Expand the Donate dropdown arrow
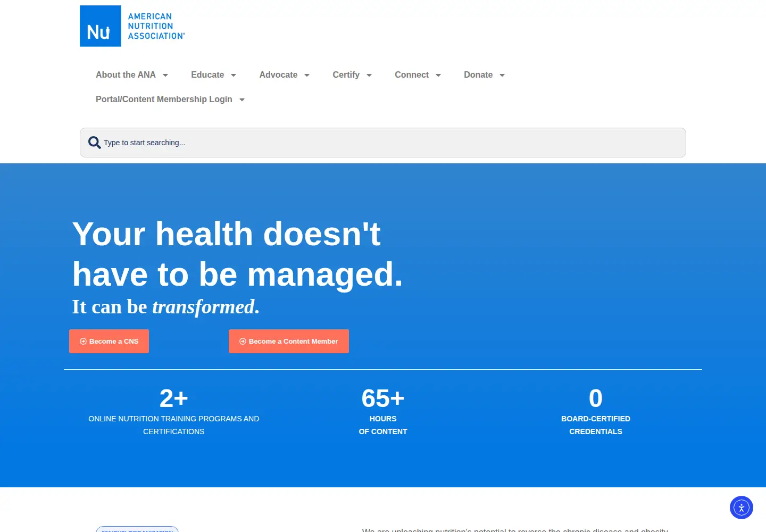The height and width of the screenshot is (532, 766). 502,75
